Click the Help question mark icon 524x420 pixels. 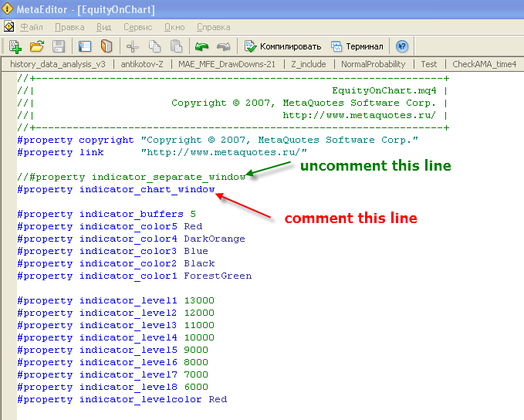(402, 46)
